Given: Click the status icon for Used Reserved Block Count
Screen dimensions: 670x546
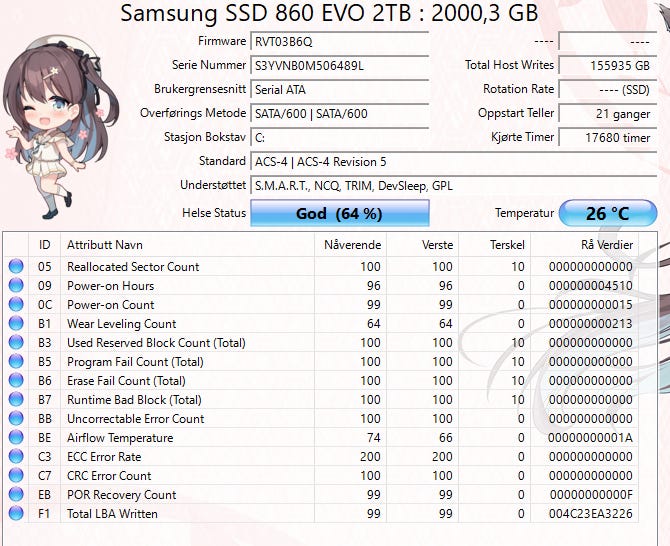Looking at the screenshot, I should pyautogui.click(x=16, y=342).
